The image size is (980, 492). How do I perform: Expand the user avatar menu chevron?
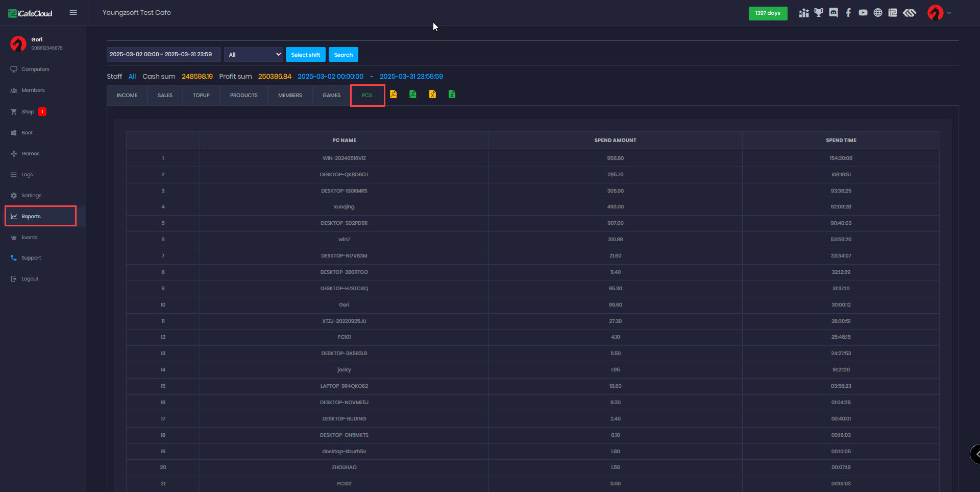[x=949, y=13]
